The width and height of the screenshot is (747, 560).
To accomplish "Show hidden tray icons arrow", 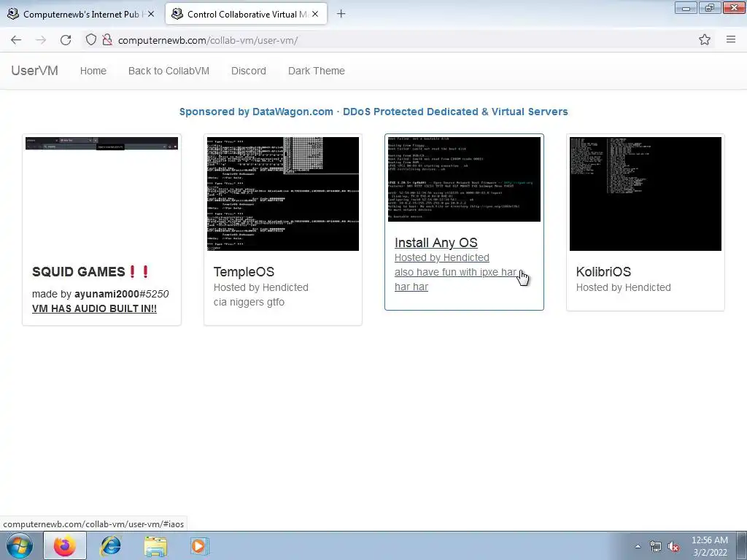I will (x=638, y=546).
